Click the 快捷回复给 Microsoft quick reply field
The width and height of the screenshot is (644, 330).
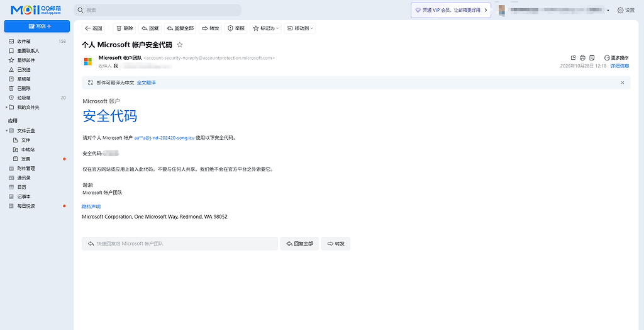tap(180, 244)
